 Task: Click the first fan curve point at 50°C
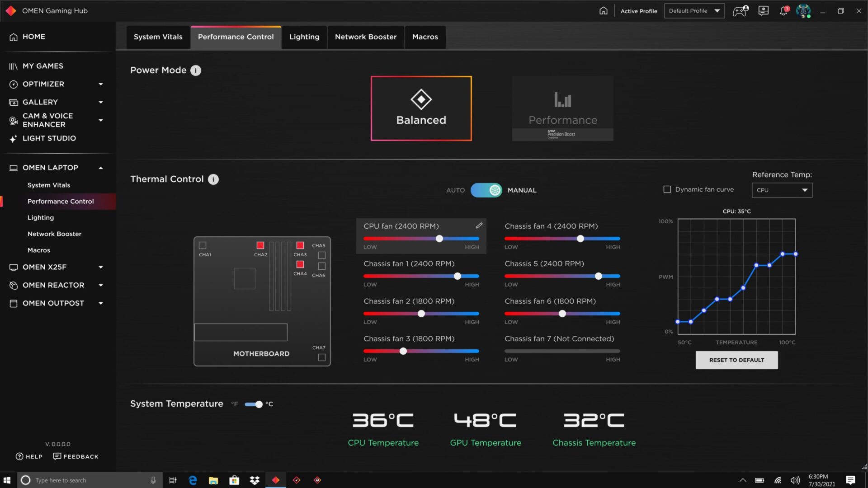pyautogui.click(x=678, y=322)
